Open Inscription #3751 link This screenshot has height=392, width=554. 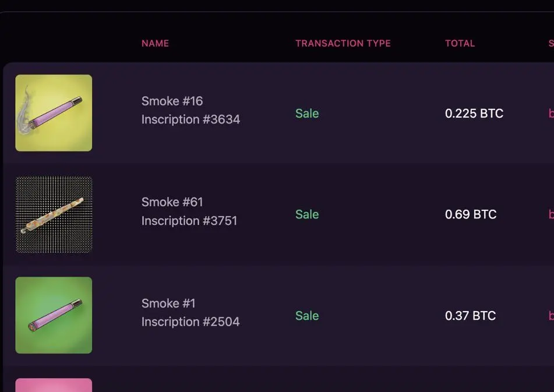pos(189,221)
